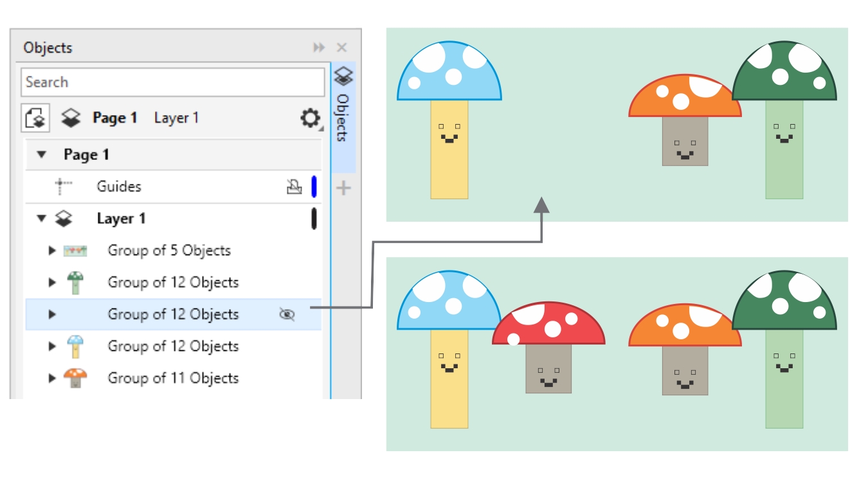Open the vertical Objects docker tab
Screen dimensions: 868x482
click(343, 117)
